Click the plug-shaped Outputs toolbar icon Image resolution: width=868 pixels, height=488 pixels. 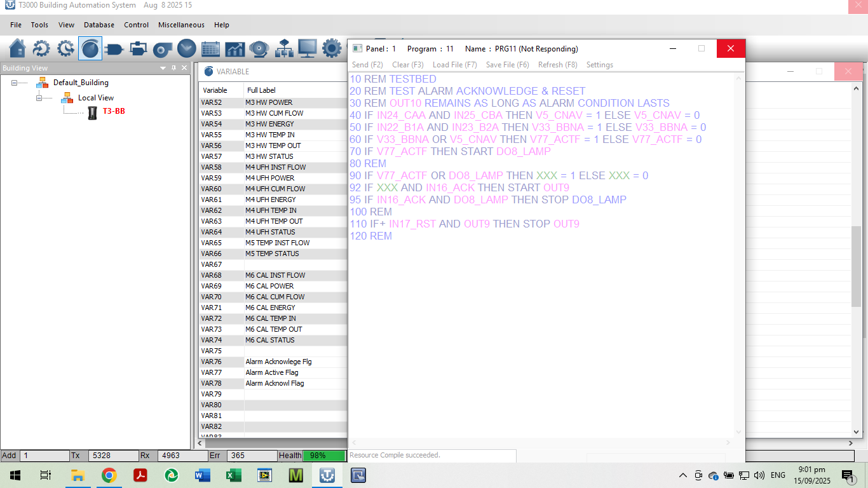pos(114,48)
